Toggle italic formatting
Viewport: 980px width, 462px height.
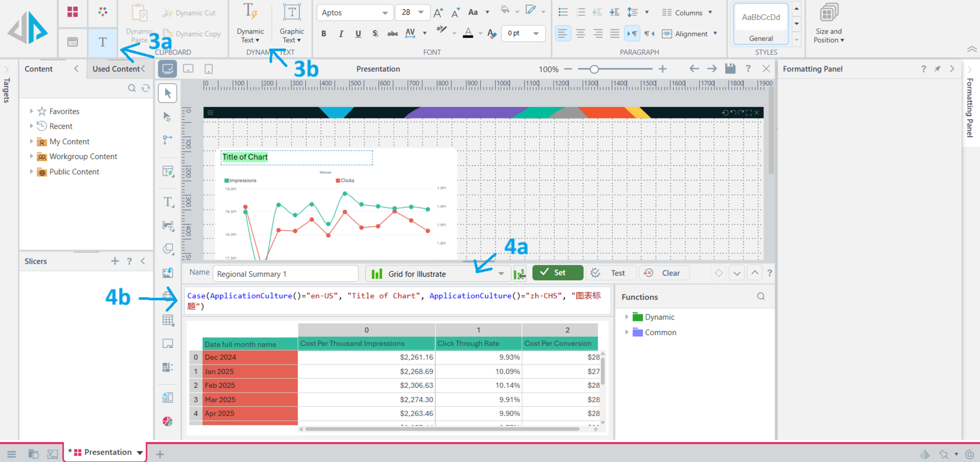[x=341, y=34]
